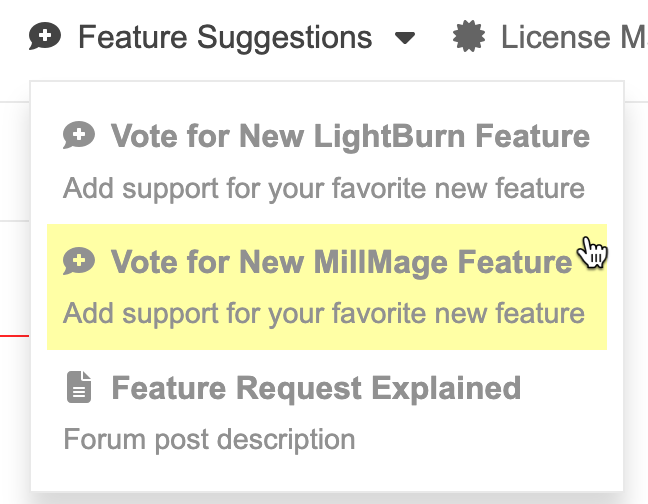This screenshot has width=648, height=504.
Task: Open the Feature Suggestions menu label
Action: click(225, 38)
